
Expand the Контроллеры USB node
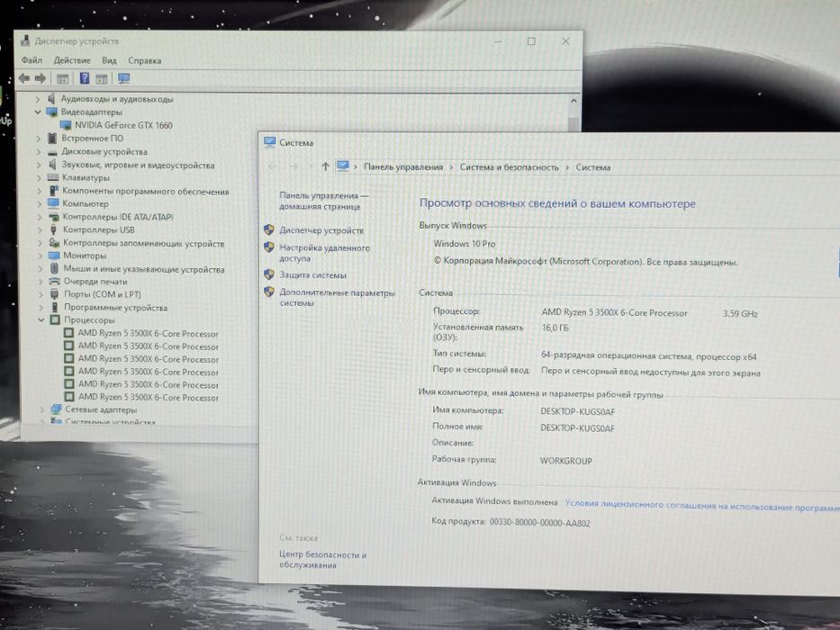tap(40, 229)
